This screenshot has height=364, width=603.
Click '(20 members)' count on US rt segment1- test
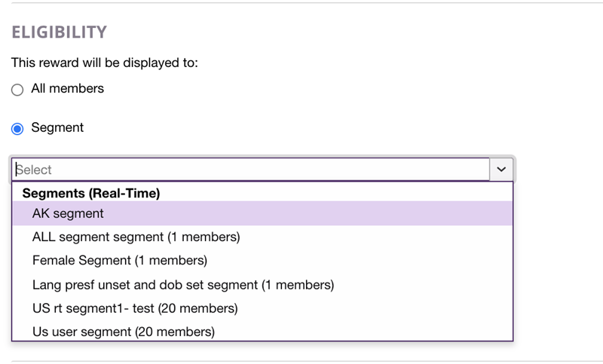point(198,308)
